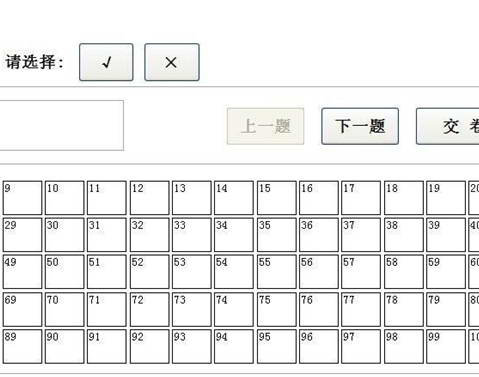Image resolution: width=479 pixels, height=377 pixels.
Task: Open question number 78
Action: (x=404, y=310)
